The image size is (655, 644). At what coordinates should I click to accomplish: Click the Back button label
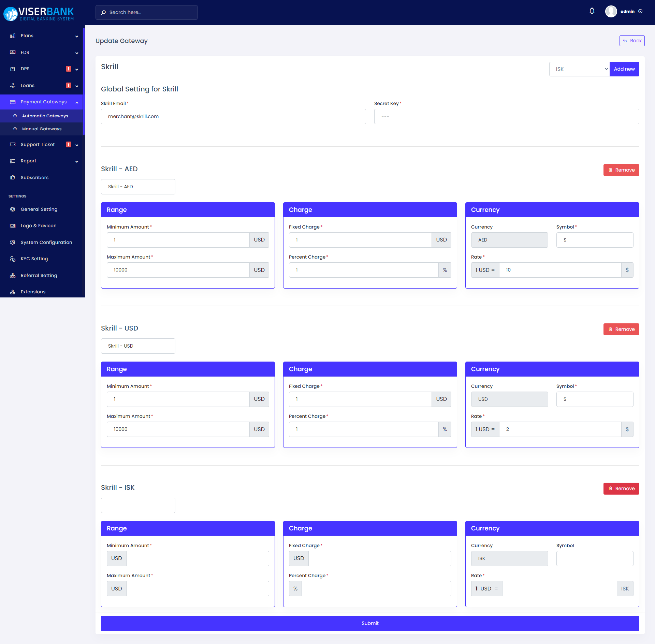pos(636,41)
